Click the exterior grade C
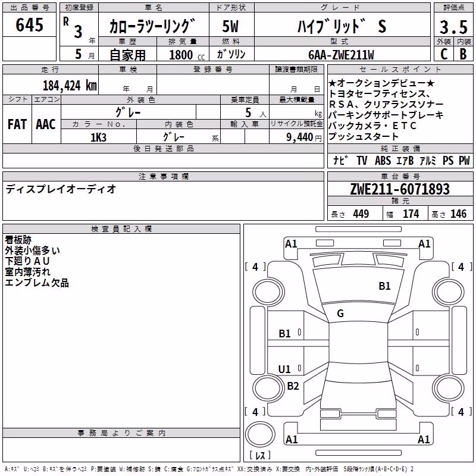The image size is (476, 476). tap(444, 54)
